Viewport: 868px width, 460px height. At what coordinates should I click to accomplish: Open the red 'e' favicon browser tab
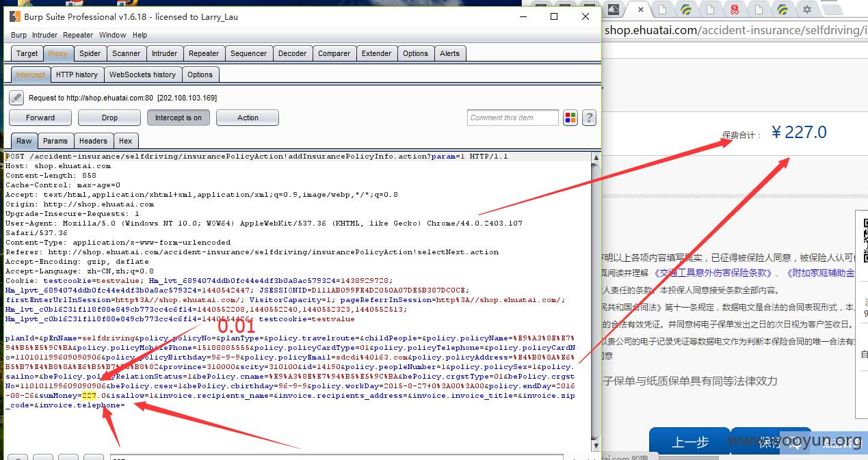(735, 10)
